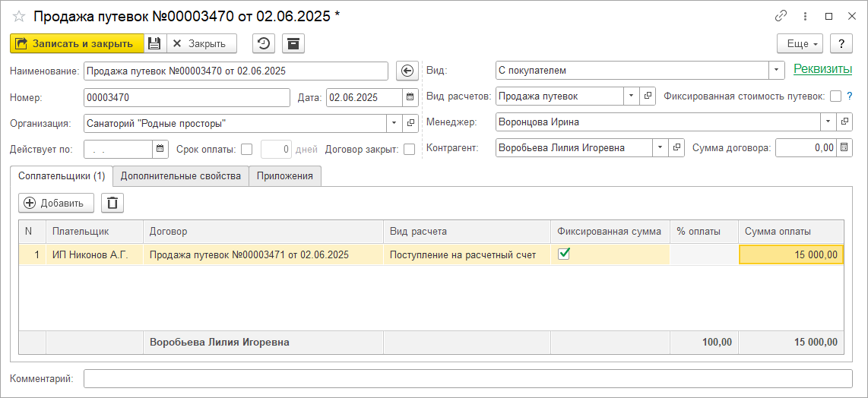Click the Номер input field

point(187,97)
